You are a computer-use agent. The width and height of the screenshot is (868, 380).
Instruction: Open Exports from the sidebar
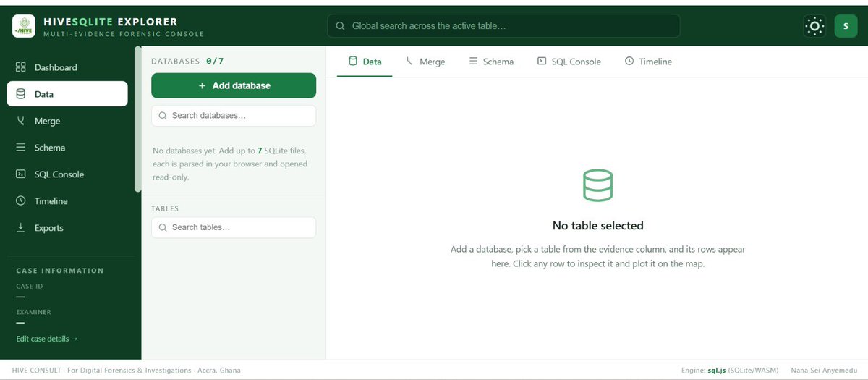(x=67, y=228)
